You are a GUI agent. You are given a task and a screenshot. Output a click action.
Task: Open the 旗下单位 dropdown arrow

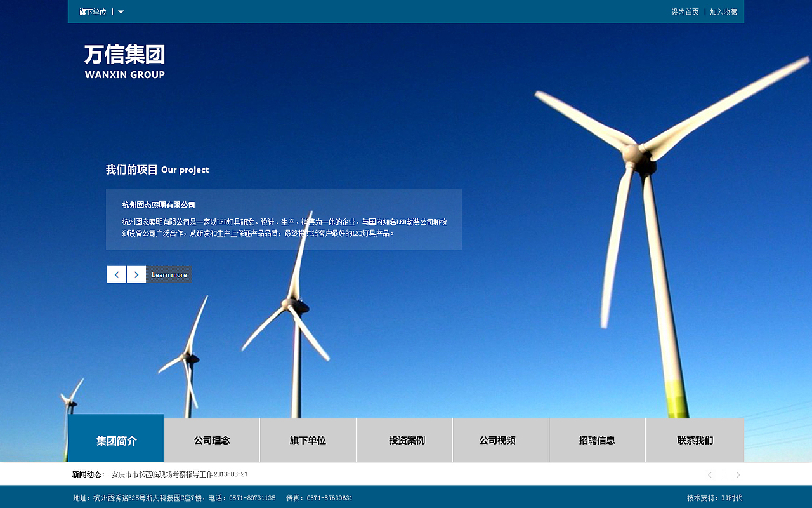point(121,12)
